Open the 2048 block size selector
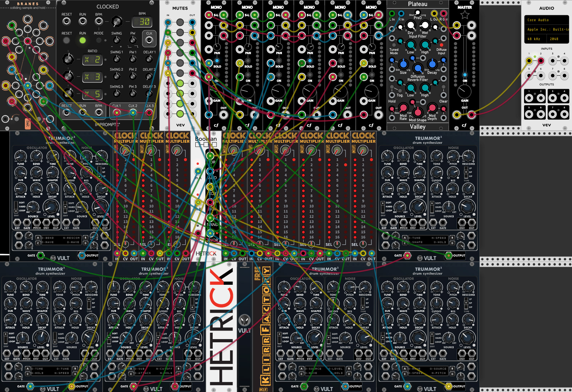Screen dimensions: 572x392 pos(558,39)
